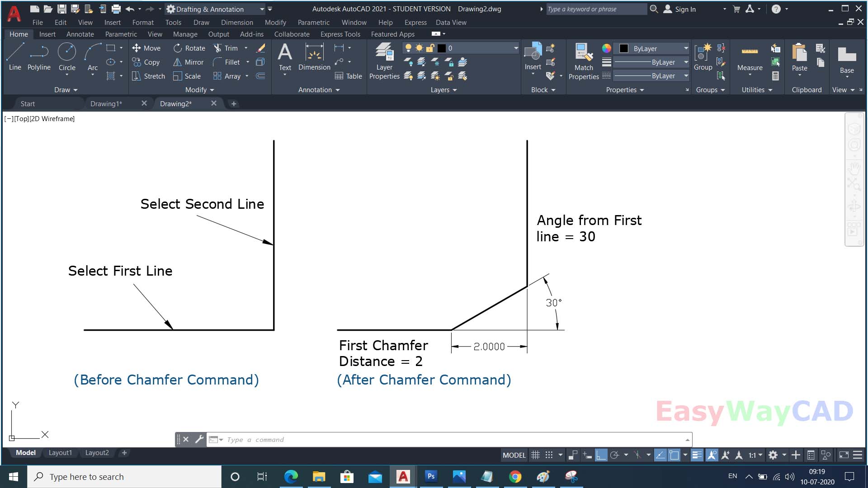Screen dimensions: 868x488
Task: Select the Move tool
Action: click(x=147, y=48)
